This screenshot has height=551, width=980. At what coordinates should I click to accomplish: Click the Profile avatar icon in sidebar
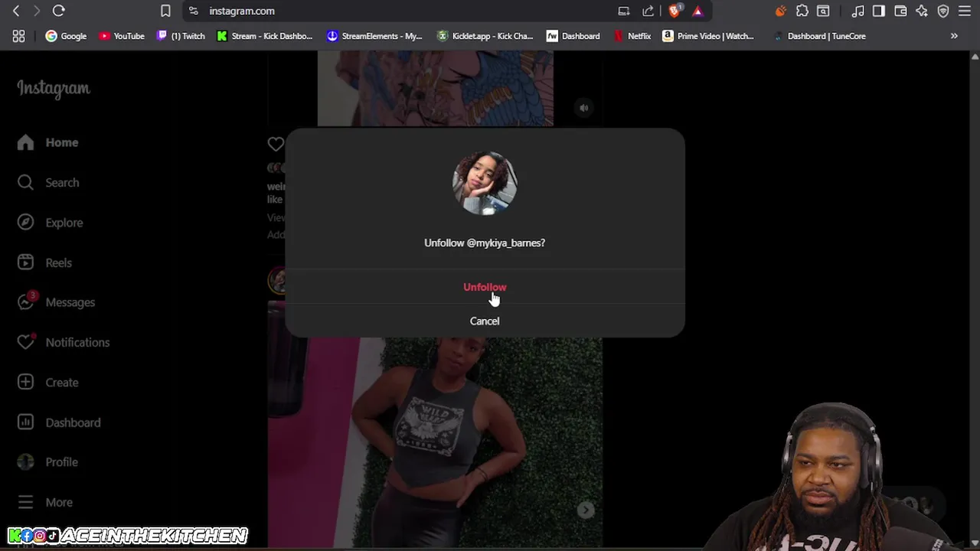coord(25,462)
